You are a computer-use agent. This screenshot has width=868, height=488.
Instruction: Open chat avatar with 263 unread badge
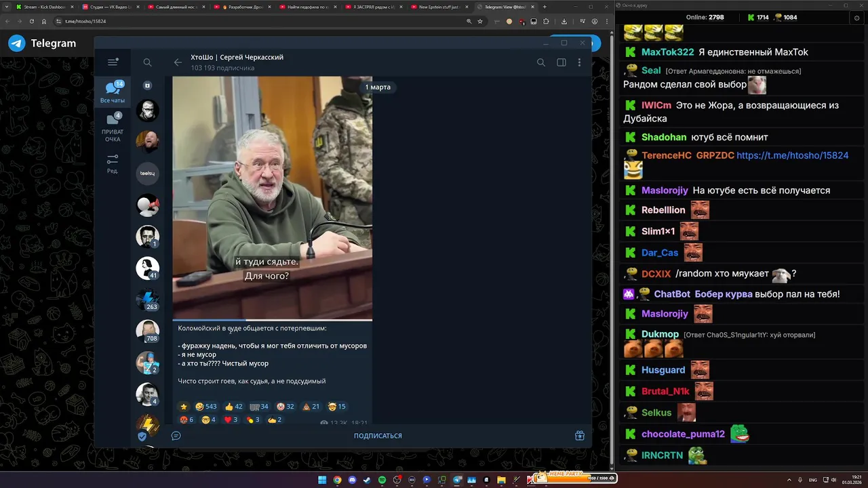pos(147,300)
